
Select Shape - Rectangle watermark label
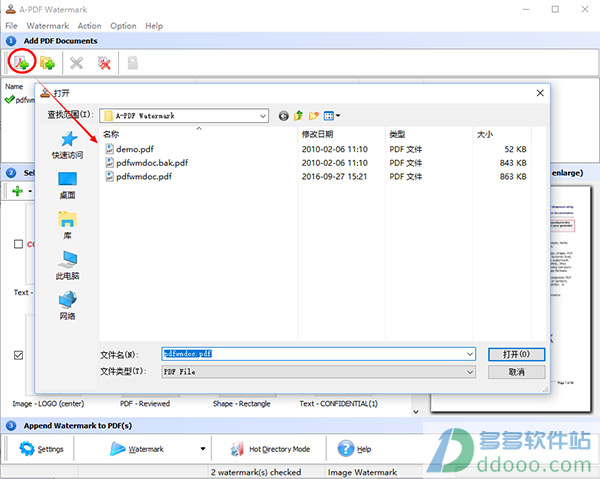point(241,404)
